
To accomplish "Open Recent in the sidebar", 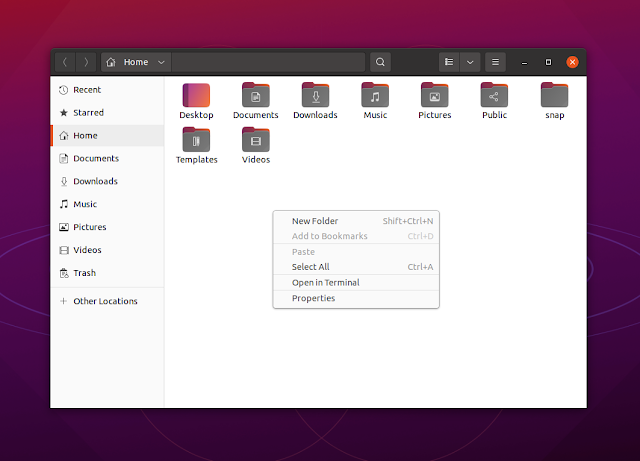I will click(x=108, y=90).
